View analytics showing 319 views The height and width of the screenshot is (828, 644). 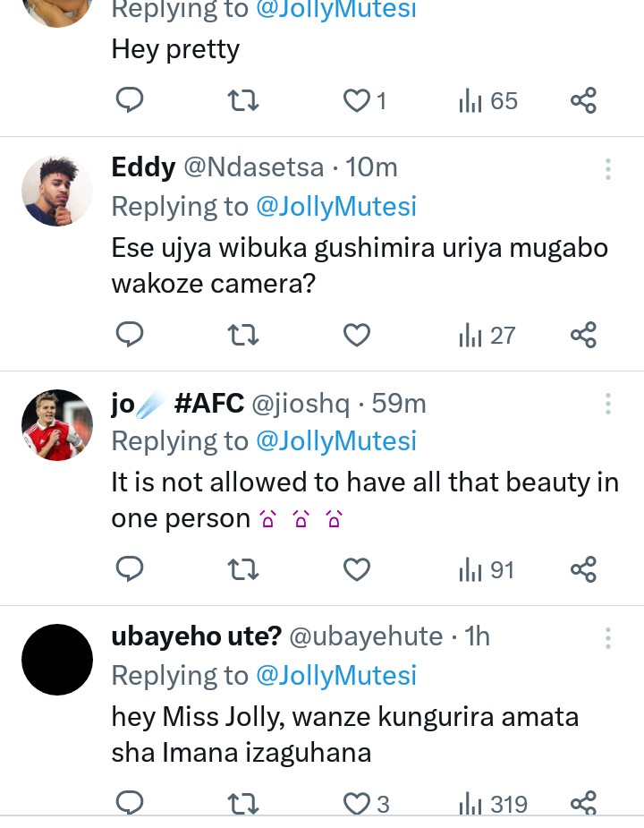pyautogui.click(x=493, y=804)
